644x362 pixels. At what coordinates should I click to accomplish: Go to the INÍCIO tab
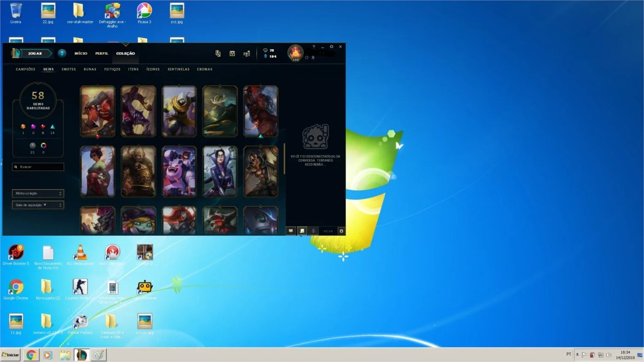pyautogui.click(x=81, y=53)
